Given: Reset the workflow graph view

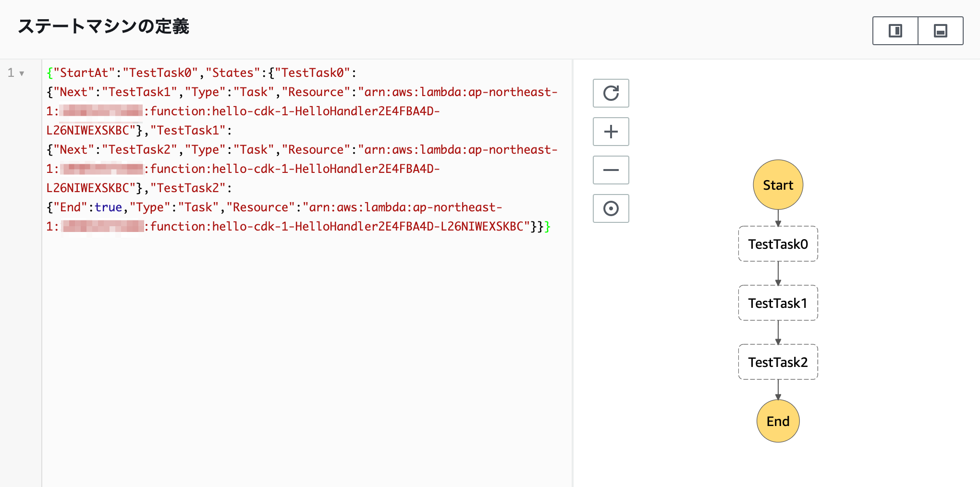Looking at the screenshot, I should tap(611, 93).
